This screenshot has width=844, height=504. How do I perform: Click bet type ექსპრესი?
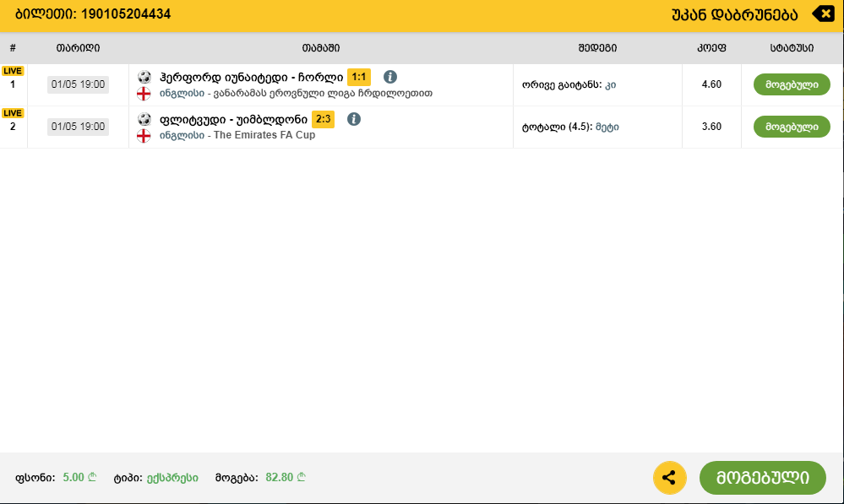pos(172,478)
